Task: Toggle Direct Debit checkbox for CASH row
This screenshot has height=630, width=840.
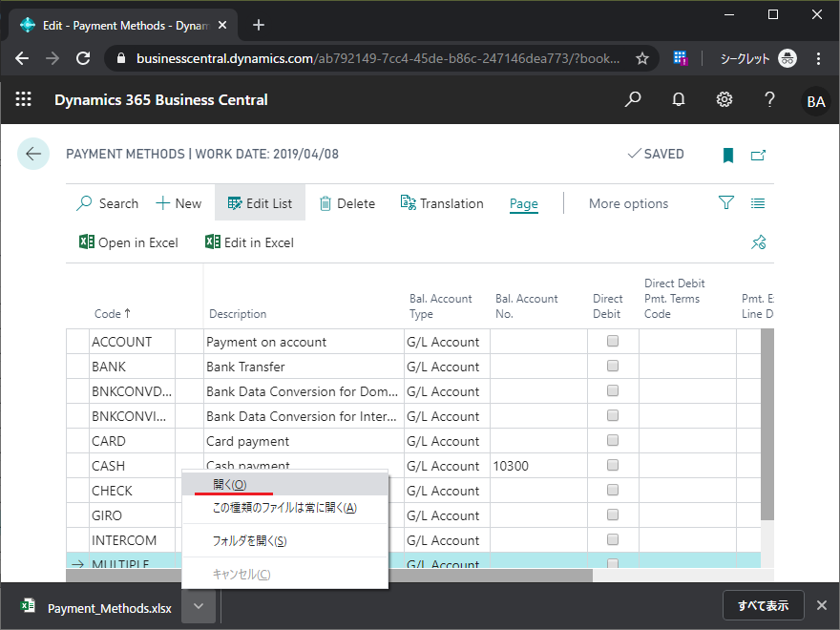Action: point(613,465)
